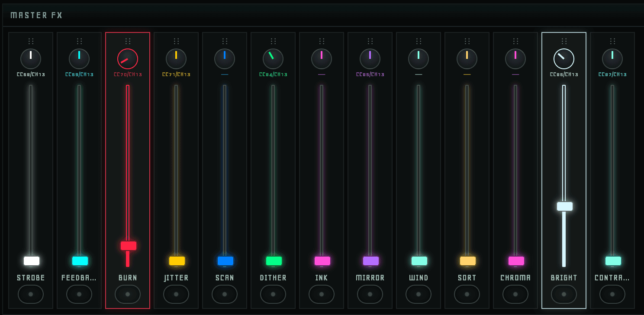This screenshot has width=644, height=315.
Task: Click the CC86/CH13 label under the BRIGHT knob
Action: click(564, 74)
